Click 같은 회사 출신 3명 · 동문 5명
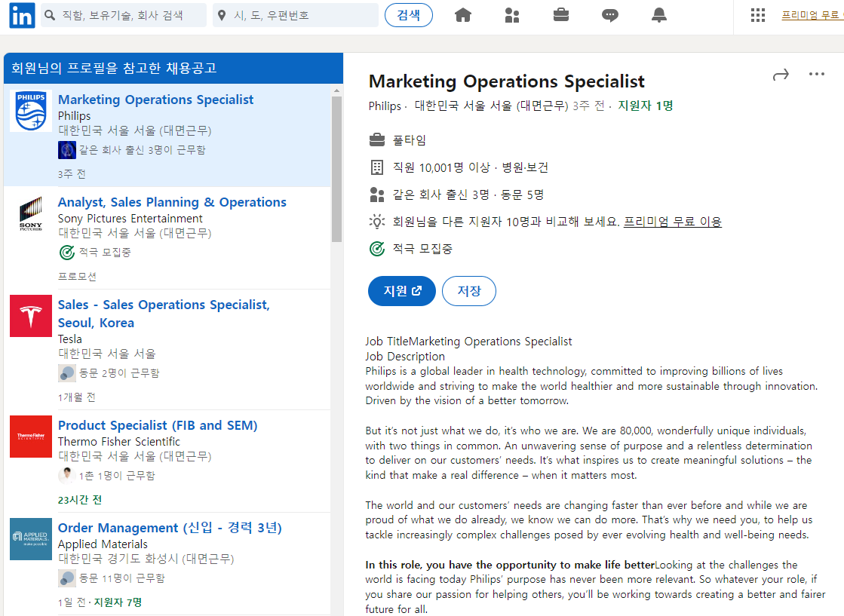 468,195
